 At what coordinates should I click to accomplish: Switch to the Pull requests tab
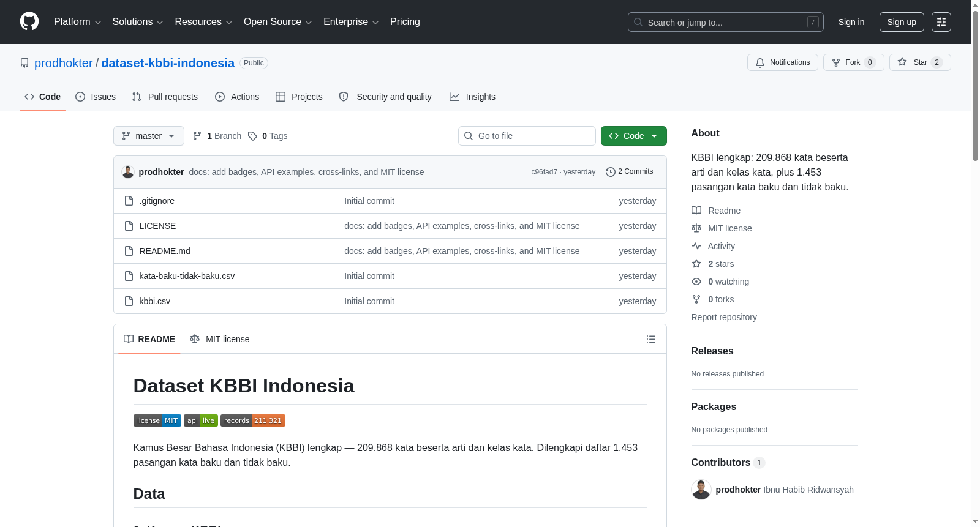pyautogui.click(x=165, y=97)
